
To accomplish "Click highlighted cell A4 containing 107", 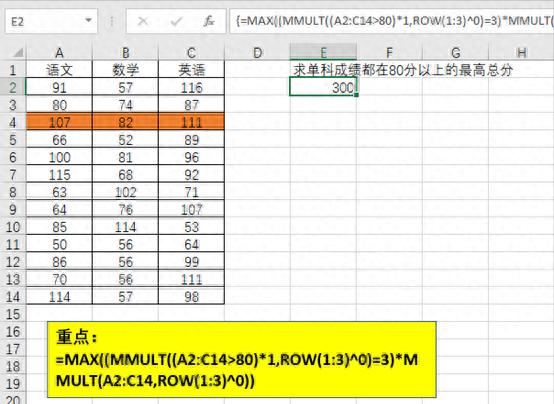I will point(59,122).
